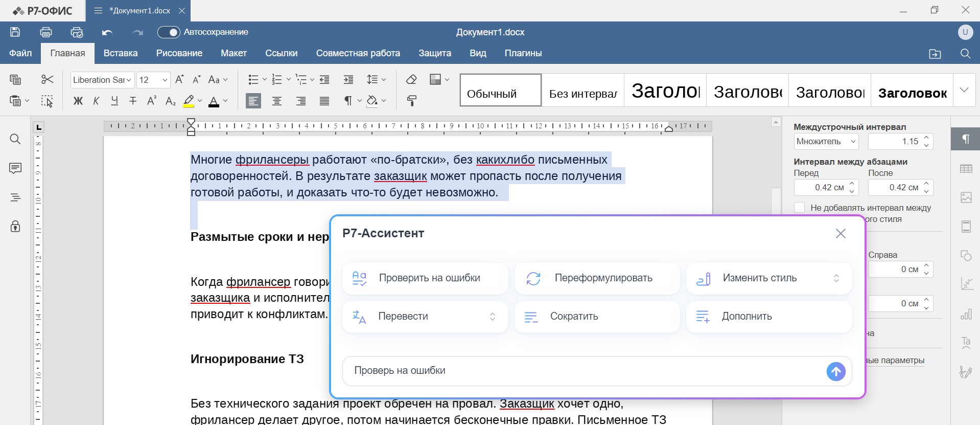Apply the Обычный style
Image resolution: width=980 pixels, height=425 pixels.
tap(501, 90)
